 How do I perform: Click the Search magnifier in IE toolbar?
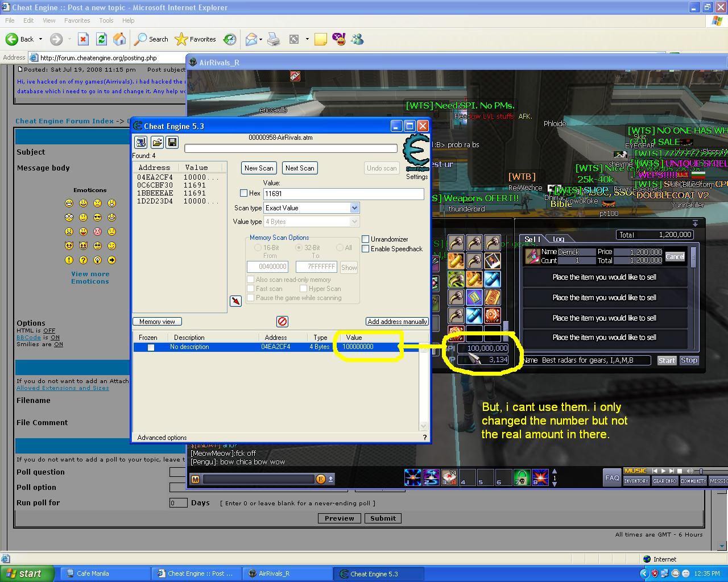140,39
